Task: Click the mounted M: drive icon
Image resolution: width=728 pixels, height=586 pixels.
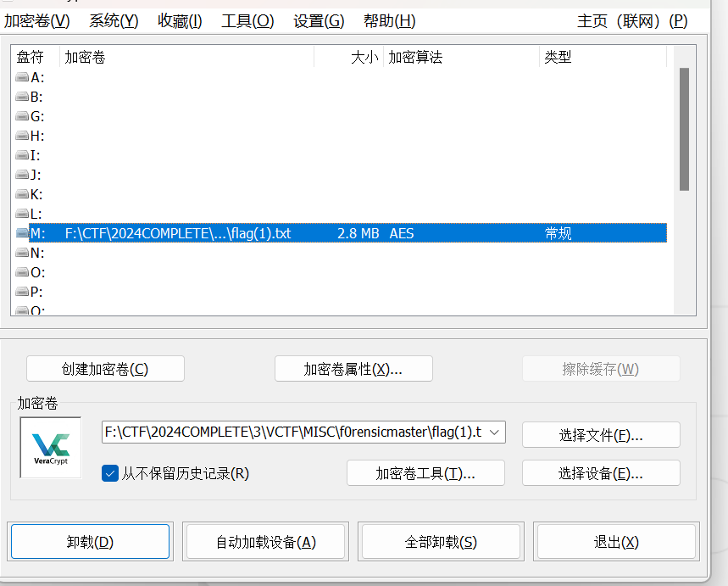Action: [22, 233]
